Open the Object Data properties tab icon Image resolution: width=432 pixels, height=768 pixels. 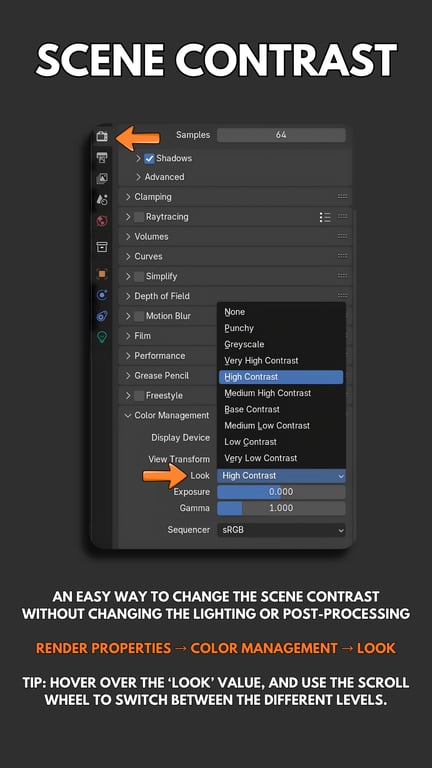(x=102, y=337)
